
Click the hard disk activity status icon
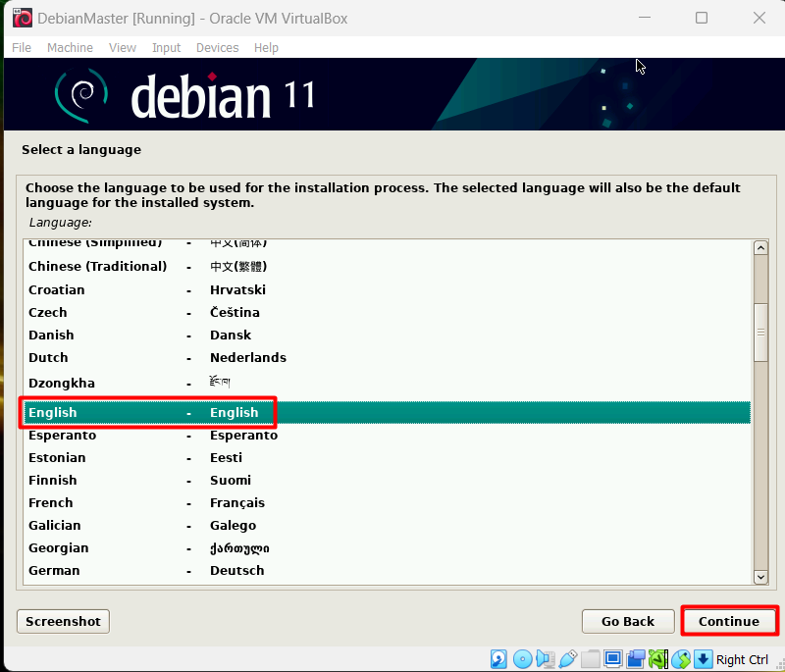(498, 659)
